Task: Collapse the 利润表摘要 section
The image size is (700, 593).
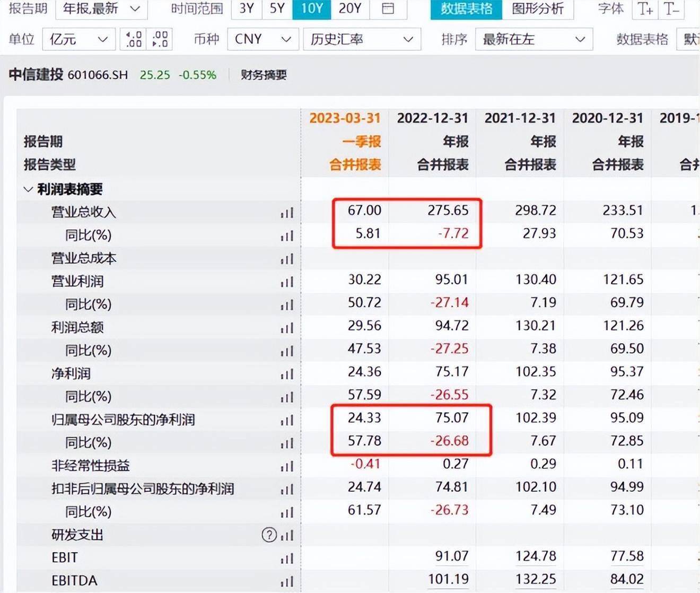Action: tap(28, 189)
